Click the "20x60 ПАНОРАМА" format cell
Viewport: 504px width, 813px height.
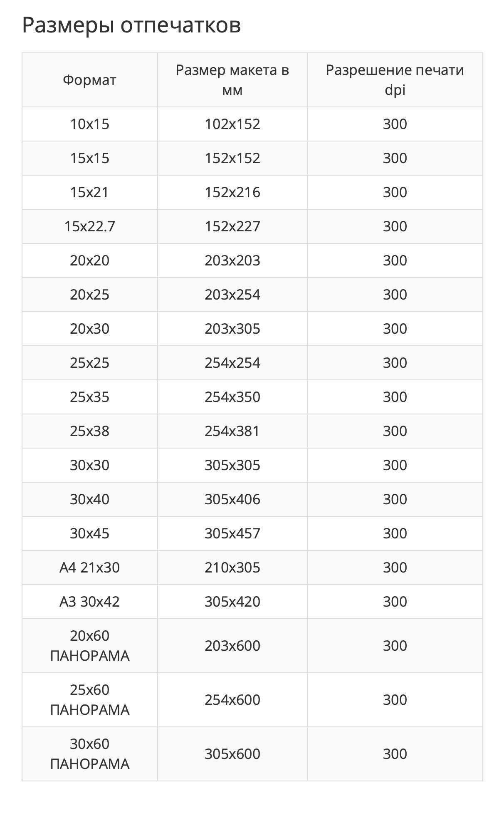click(89, 646)
